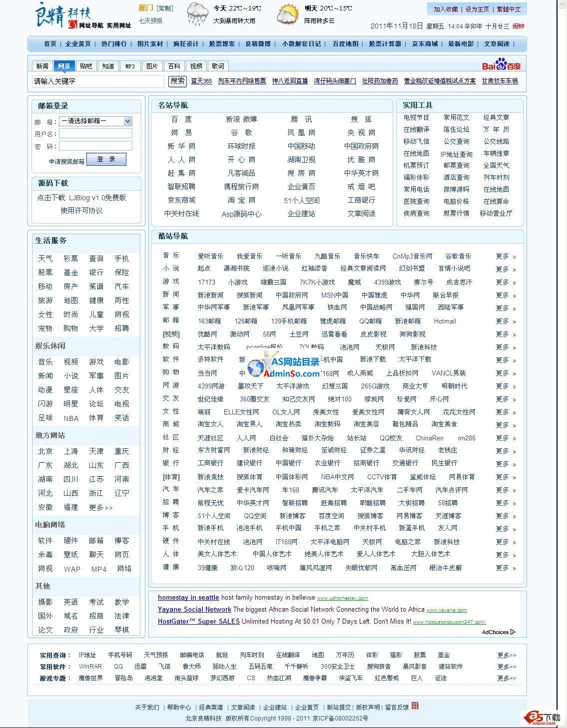Open 首页 in the navigation bar
Viewport: 567px width, 728px height.
pos(50,44)
